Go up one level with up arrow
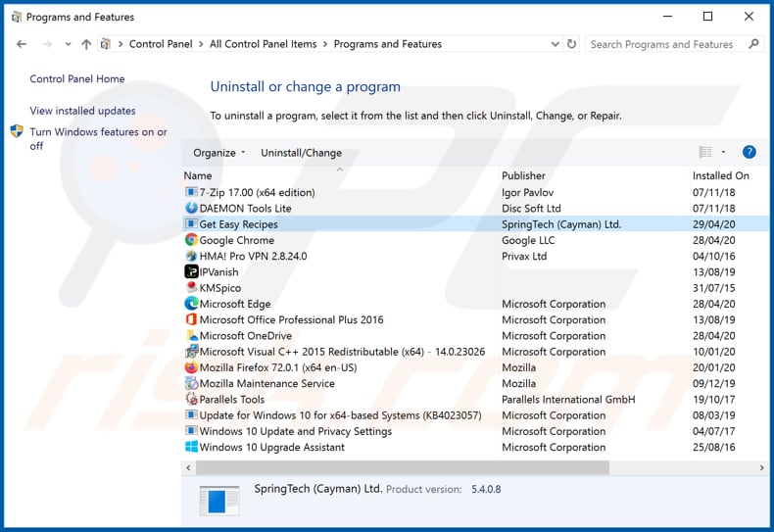This screenshot has width=774, height=532. [x=86, y=44]
